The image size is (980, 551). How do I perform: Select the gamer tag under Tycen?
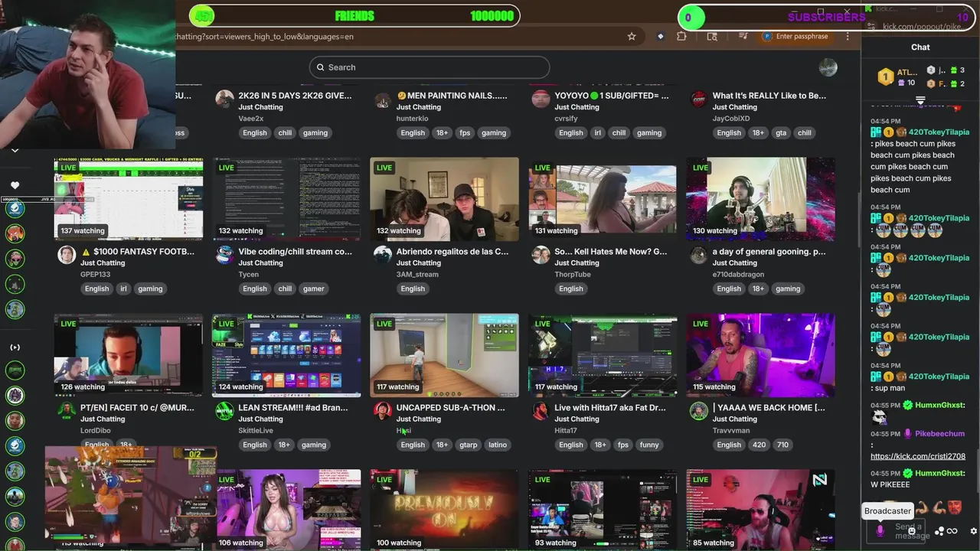tap(314, 289)
